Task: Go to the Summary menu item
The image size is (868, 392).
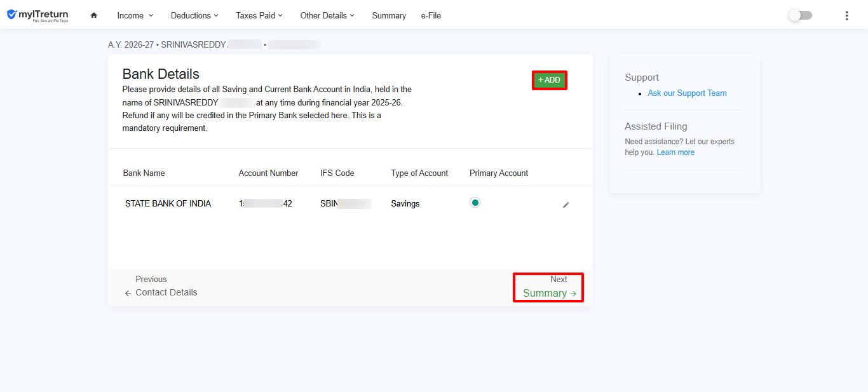Action: (x=389, y=15)
